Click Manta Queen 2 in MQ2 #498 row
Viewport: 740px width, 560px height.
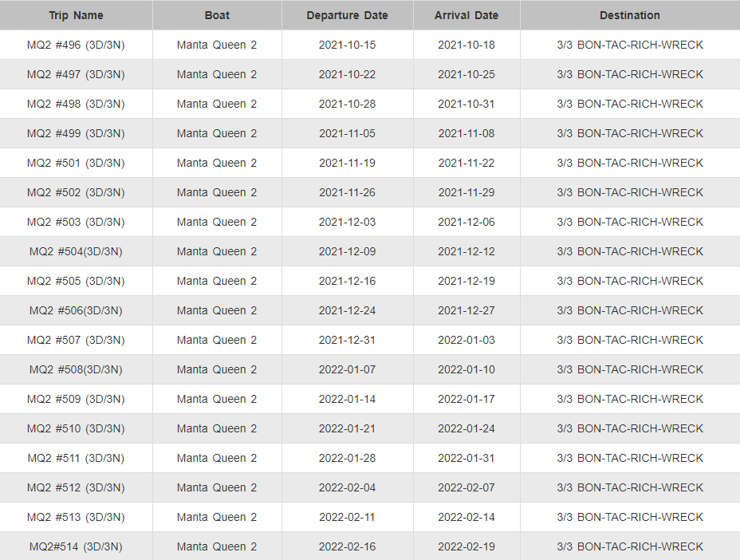217,104
